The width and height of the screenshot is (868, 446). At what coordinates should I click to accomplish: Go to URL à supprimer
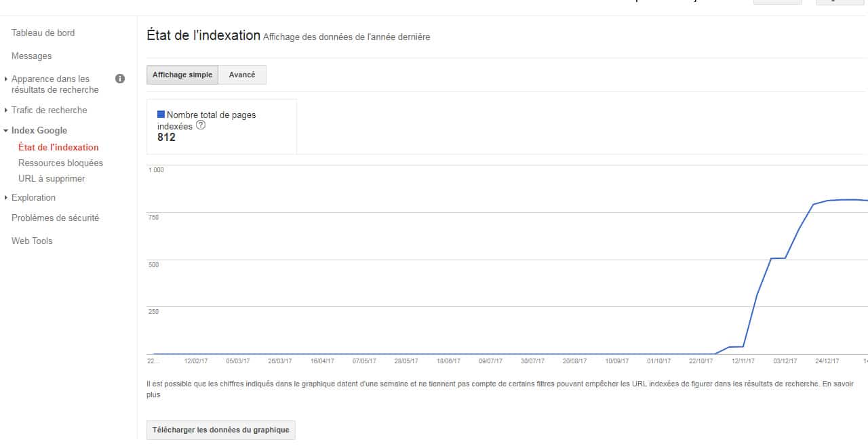click(x=52, y=178)
